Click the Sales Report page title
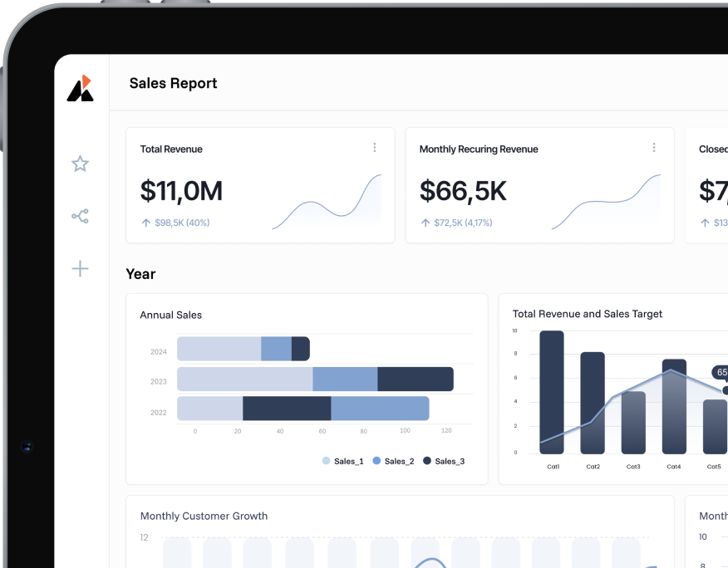Viewport: 728px width, 568px height. point(173,84)
